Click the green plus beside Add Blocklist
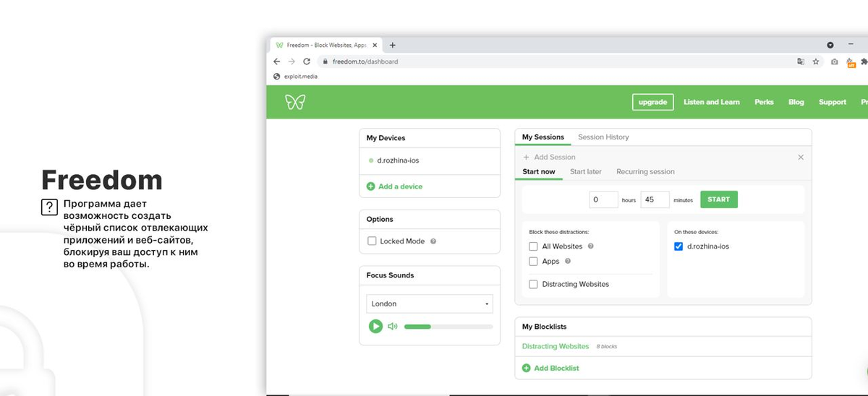 [527, 369]
